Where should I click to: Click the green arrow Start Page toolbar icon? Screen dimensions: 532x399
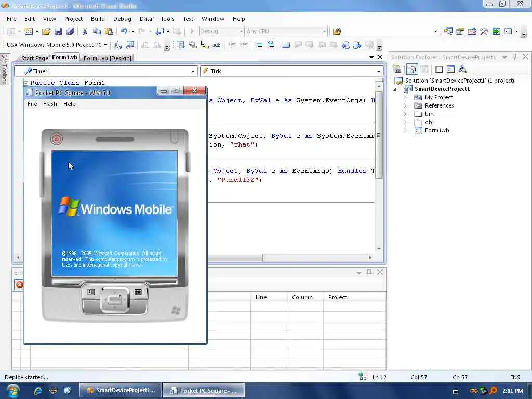pos(496,31)
